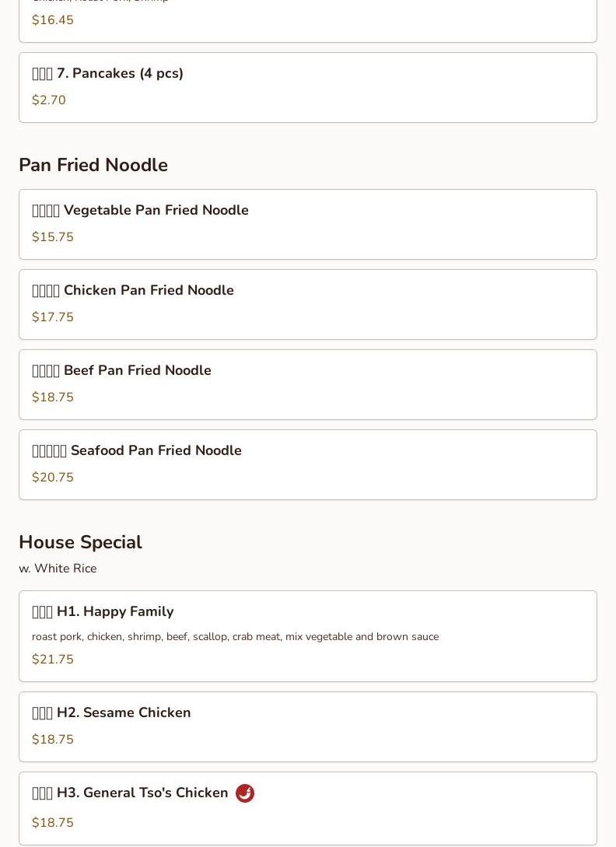
Task: Open Seafood Pan Fried Noodle item title
Action: pos(137,451)
